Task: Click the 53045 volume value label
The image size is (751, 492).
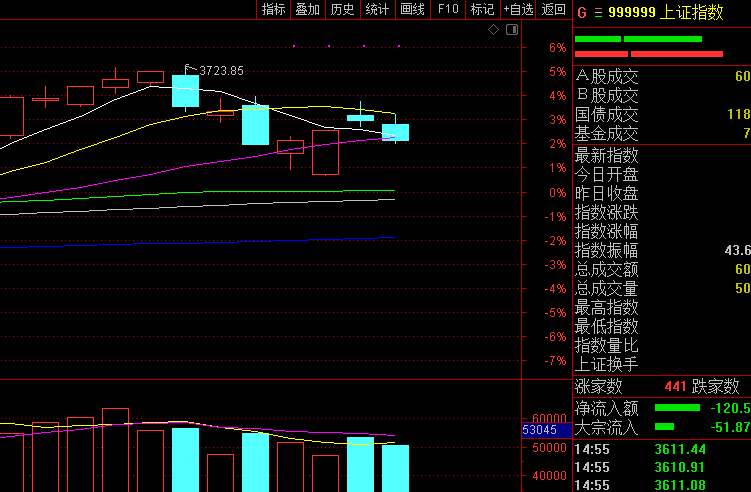Action: (540, 430)
